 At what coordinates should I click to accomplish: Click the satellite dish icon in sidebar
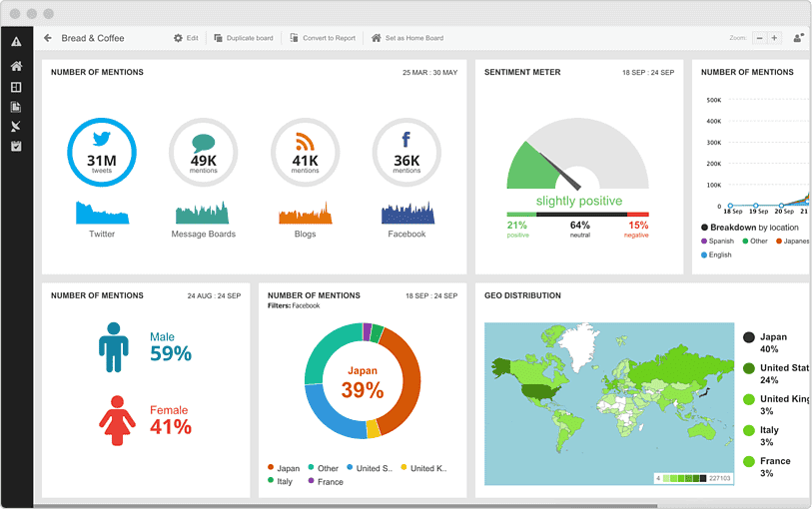[16, 127]
